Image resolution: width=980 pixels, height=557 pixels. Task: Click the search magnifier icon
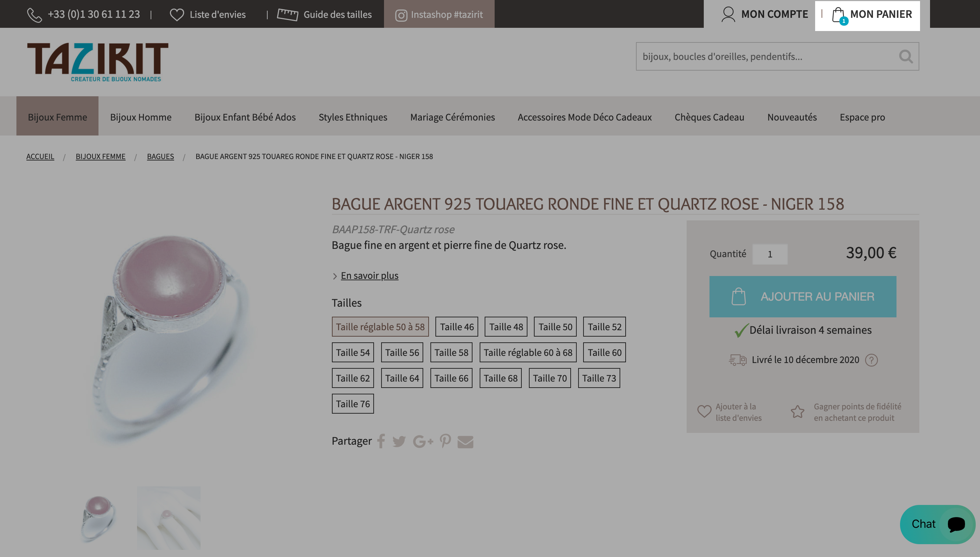[906, 57]
